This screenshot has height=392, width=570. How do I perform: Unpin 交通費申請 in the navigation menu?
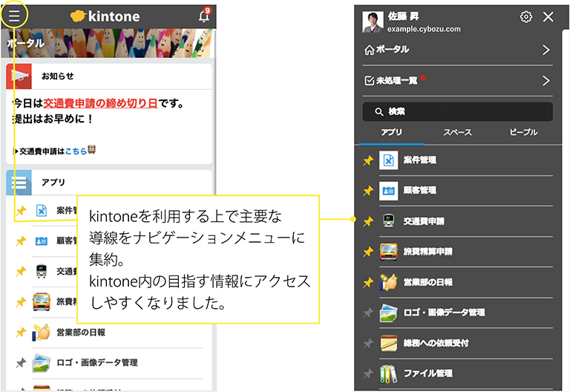click(x=368, y=221)
